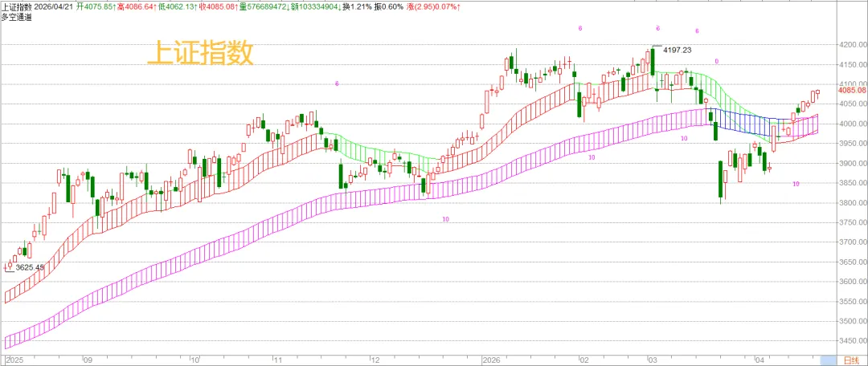This screenshot has width=868, height=366.
Task: Click the low price 低4062.13
Action: [177, 6]
